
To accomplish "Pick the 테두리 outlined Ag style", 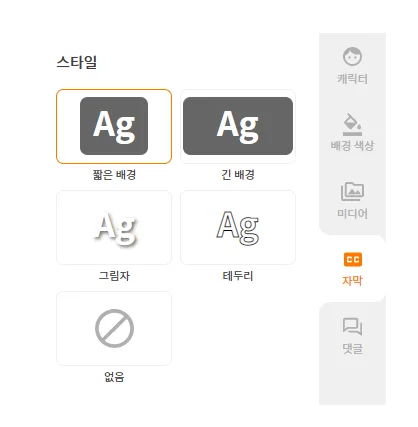I will 238,227.
